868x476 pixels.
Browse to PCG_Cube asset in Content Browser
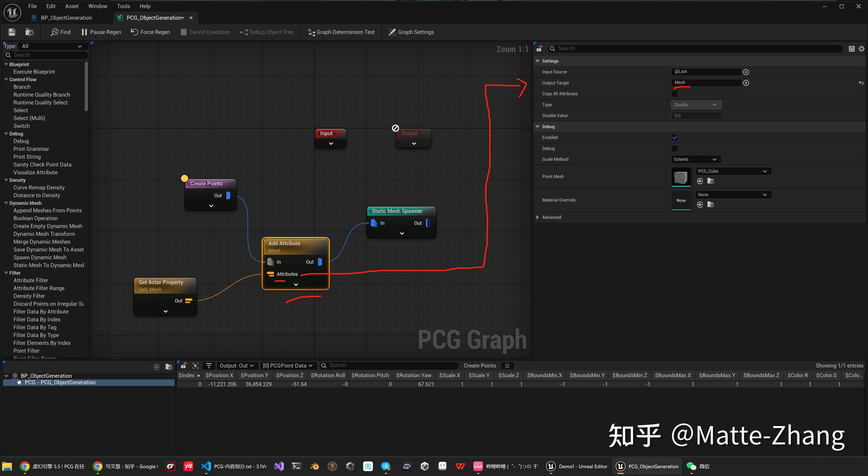tap(711, 181)
